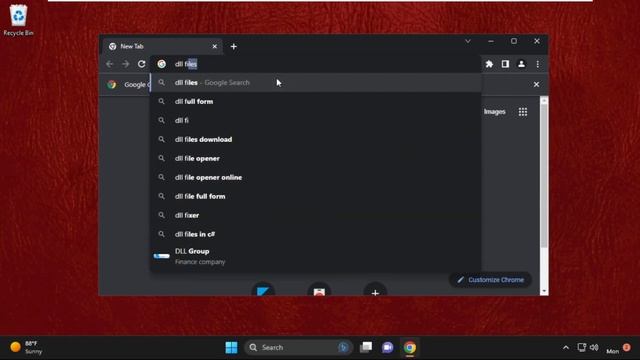Click the Google icon in the address bar
This screenshot has width=640, height=360.
point(162,64)
